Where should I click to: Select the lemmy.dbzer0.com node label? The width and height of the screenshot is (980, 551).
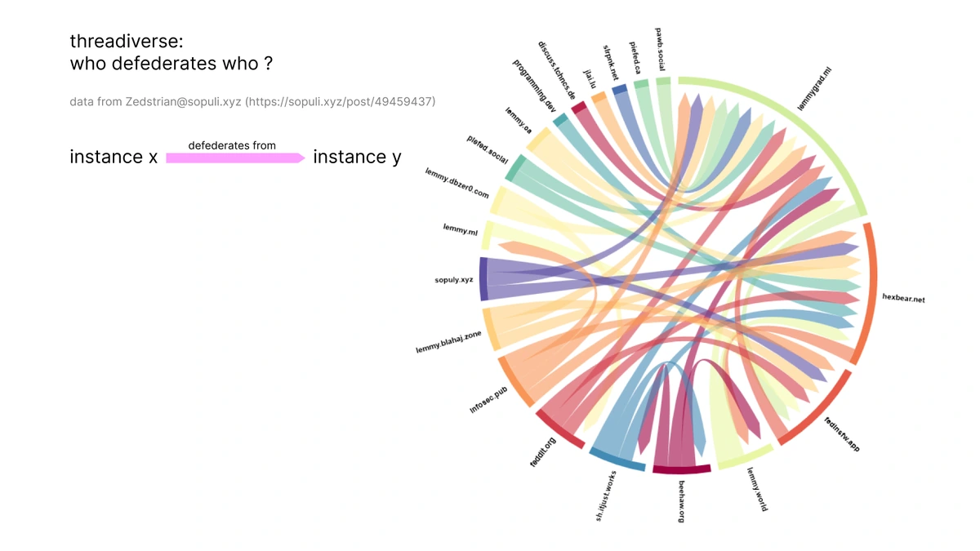tap(457, 183)
